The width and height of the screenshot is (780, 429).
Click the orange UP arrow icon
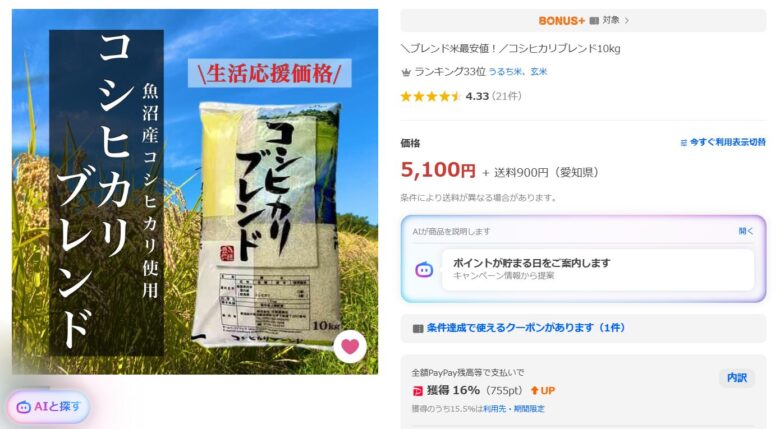tap(535, 391)
